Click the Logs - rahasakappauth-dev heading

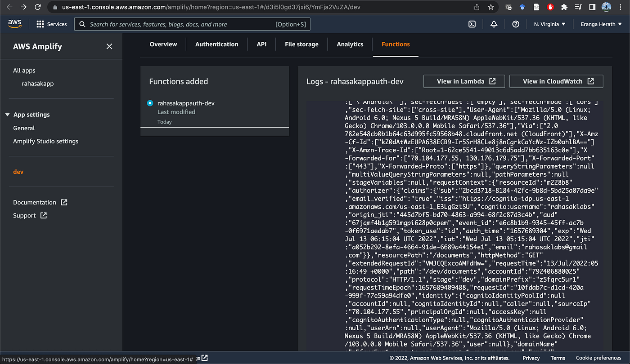pyautogui.click(x=355, y=81)
